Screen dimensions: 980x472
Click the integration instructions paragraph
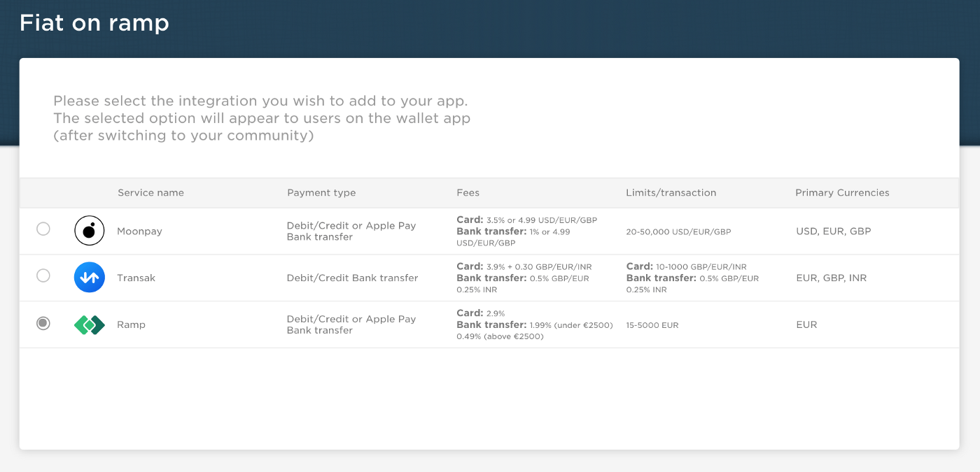(260, 117)
